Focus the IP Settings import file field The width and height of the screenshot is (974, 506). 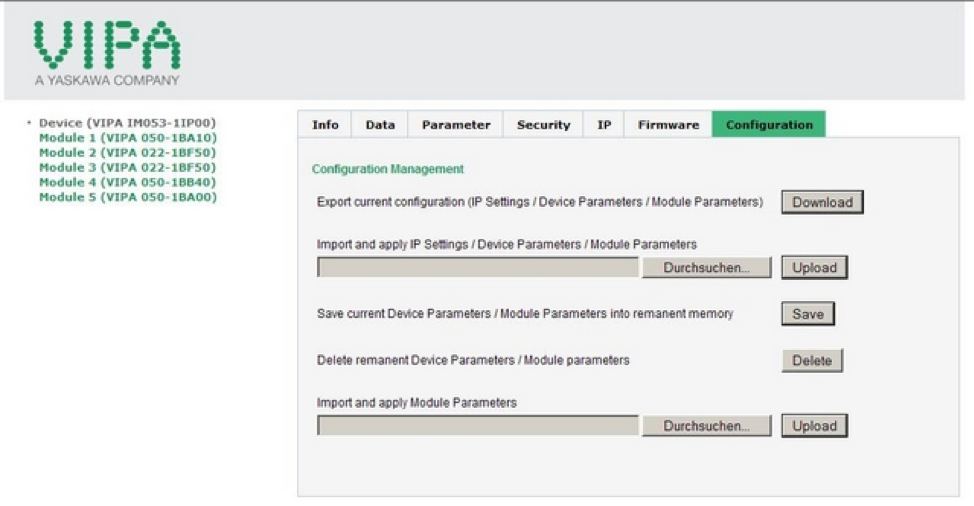click(x=478, y=268)
